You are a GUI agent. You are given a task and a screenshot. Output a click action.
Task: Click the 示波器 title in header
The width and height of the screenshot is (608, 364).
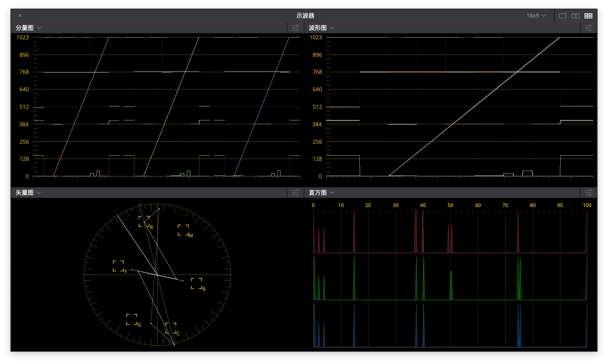(x=305, y=16)
